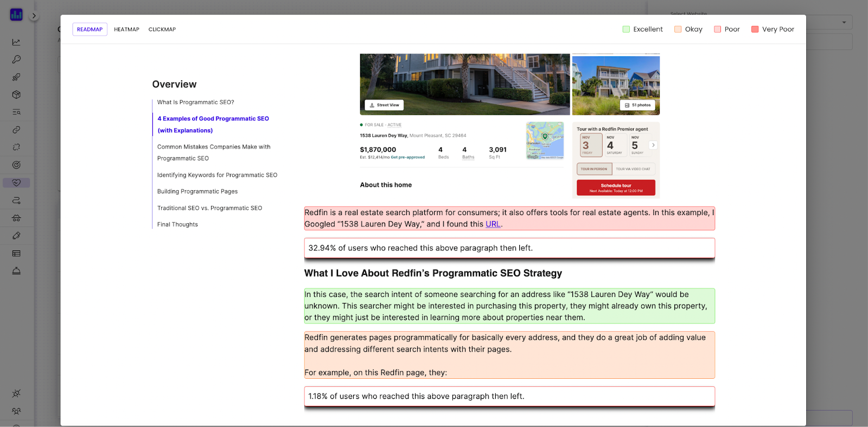Click the What I Love About Redfin's heading
The height and width of the screenshot is (427, 868).
(x=433, y=273)
